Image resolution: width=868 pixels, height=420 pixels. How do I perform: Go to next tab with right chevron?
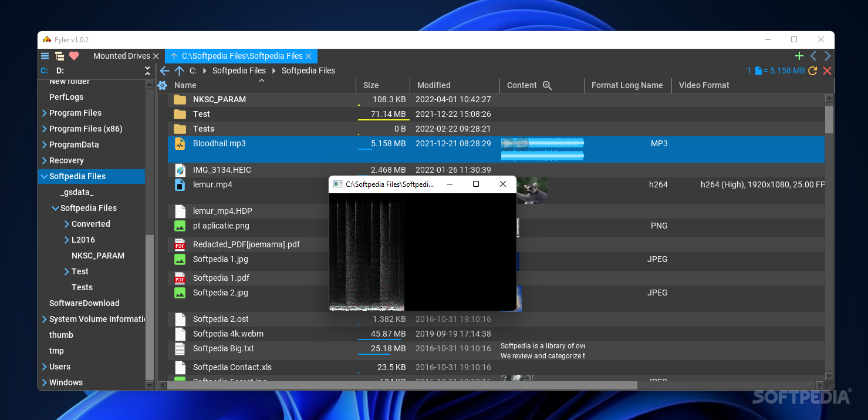(828, 56)
